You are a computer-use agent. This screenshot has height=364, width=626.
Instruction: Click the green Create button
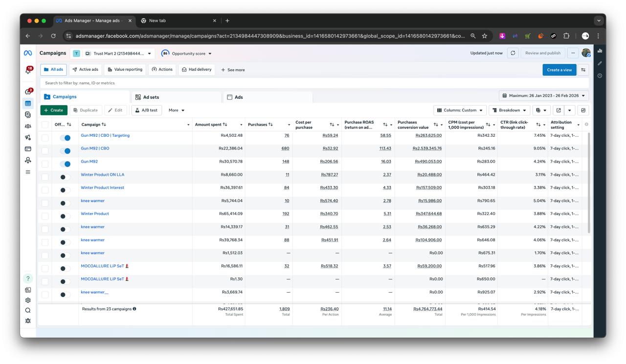tap(54, 110)
